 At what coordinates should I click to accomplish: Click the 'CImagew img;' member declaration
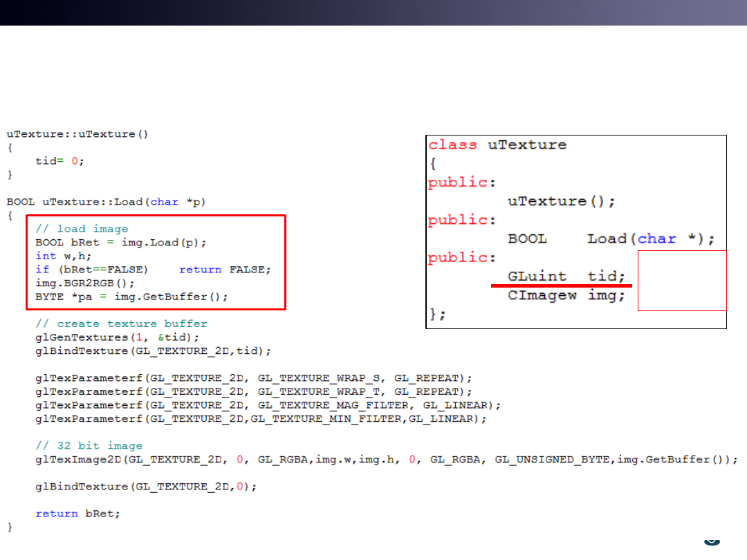[x=566, y=295]
